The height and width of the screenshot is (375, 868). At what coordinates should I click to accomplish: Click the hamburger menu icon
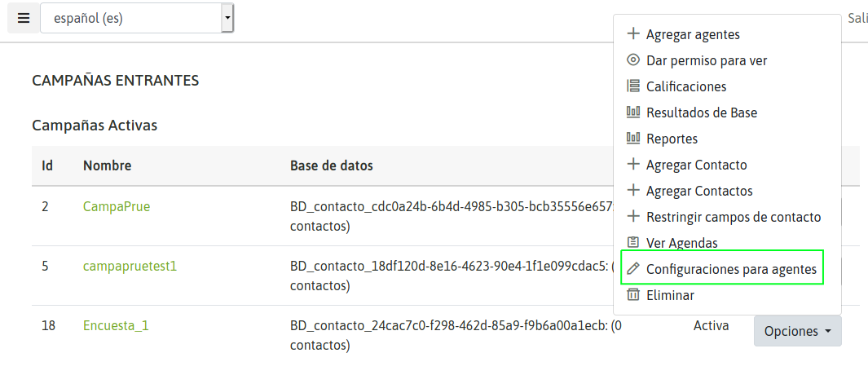[x=23, y=17]
